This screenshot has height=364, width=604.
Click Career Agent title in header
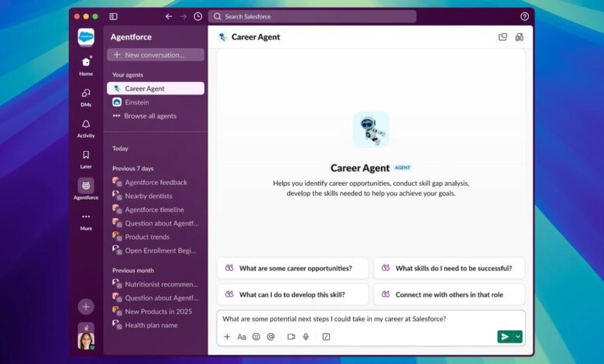(x=256, y=37)
